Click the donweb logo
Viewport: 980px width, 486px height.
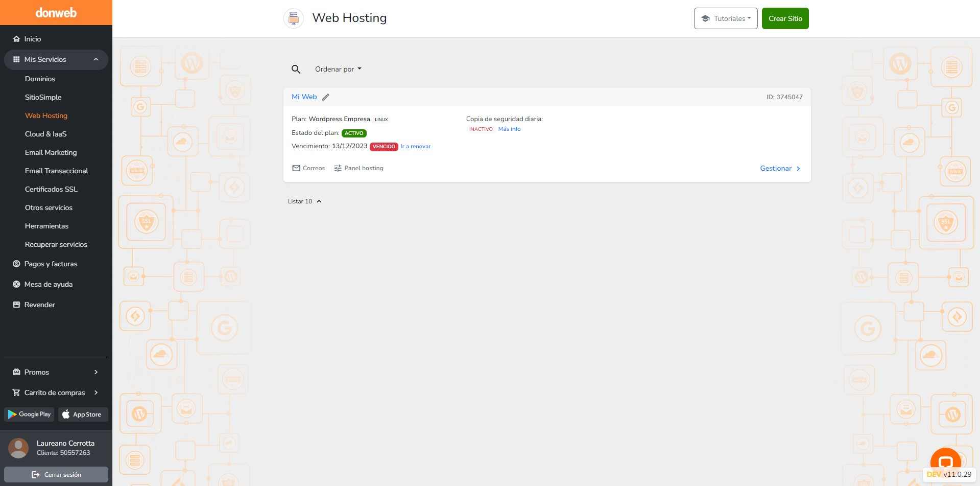56,13
